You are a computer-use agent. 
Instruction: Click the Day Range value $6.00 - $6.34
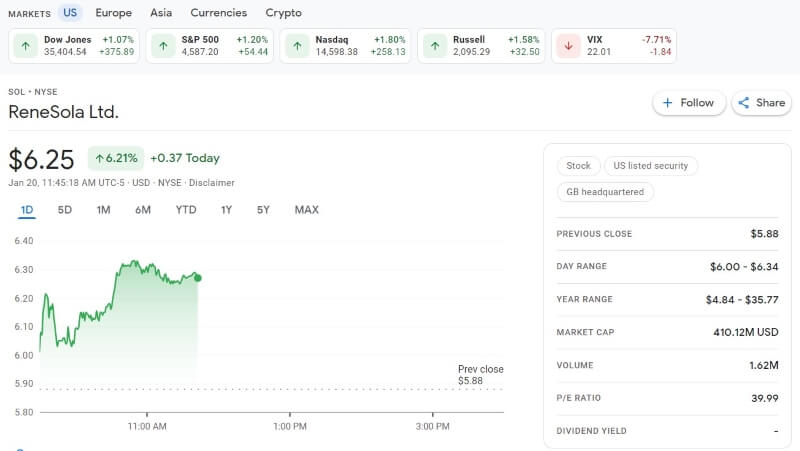coord(744,266)
